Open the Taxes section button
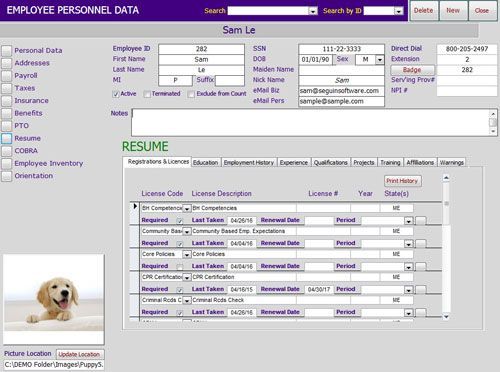500x372 pixels. tap(6, 88)
